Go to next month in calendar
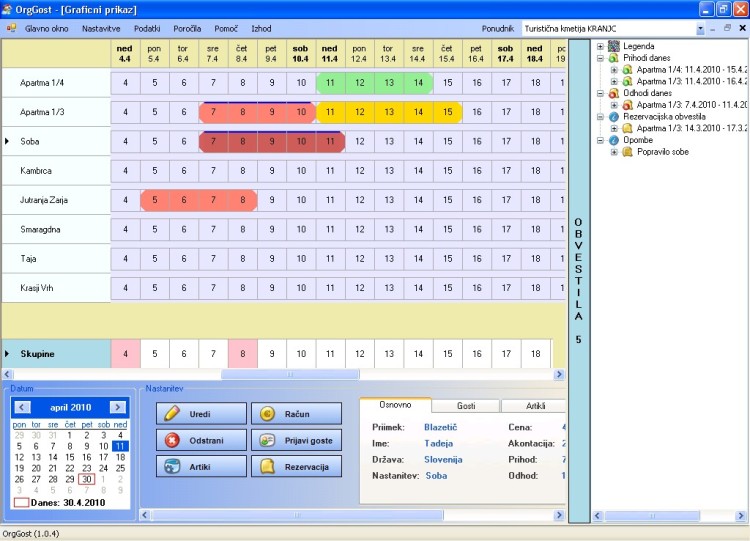Screen dimensions: 750x541 point(118,407)
